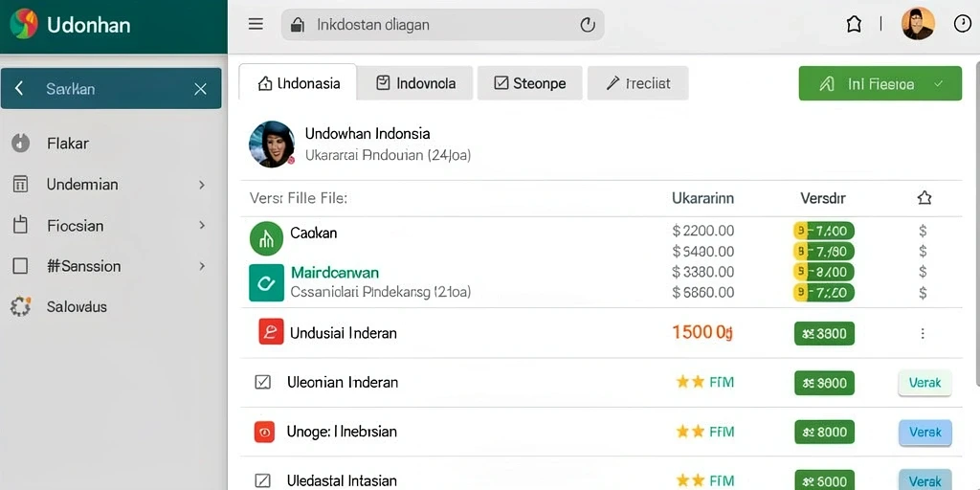Viewport: 980px width, 490px height.
Task: Expand the Undemian submenu chevron
Action: pyautogui.click(x=201, y=185)
